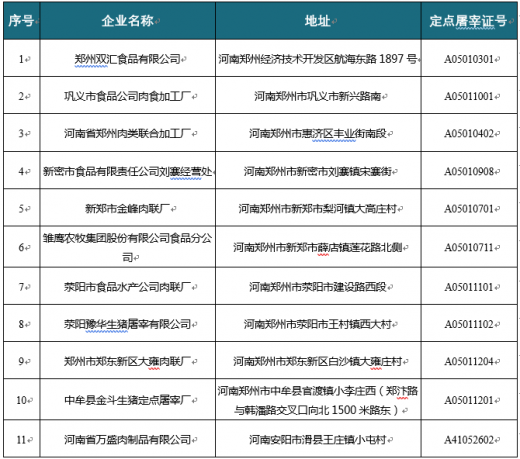
Task: Select the cell 河南省万盛肉制品有限公司
Action: click(128, 439)
